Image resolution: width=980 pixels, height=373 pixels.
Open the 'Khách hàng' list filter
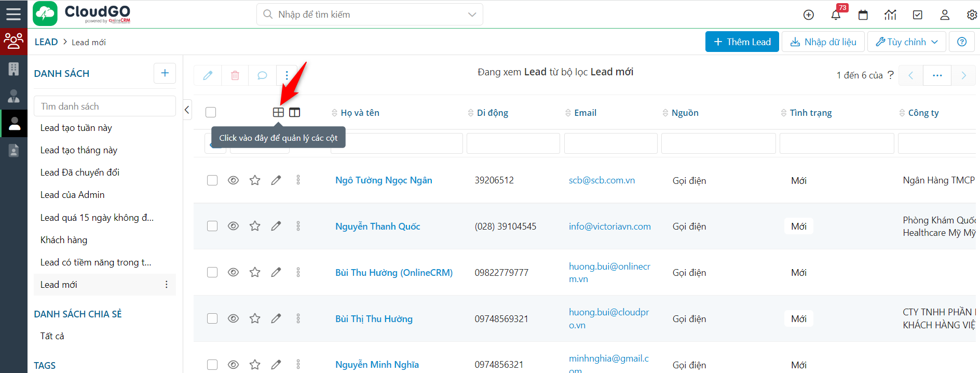pos(64,240)
